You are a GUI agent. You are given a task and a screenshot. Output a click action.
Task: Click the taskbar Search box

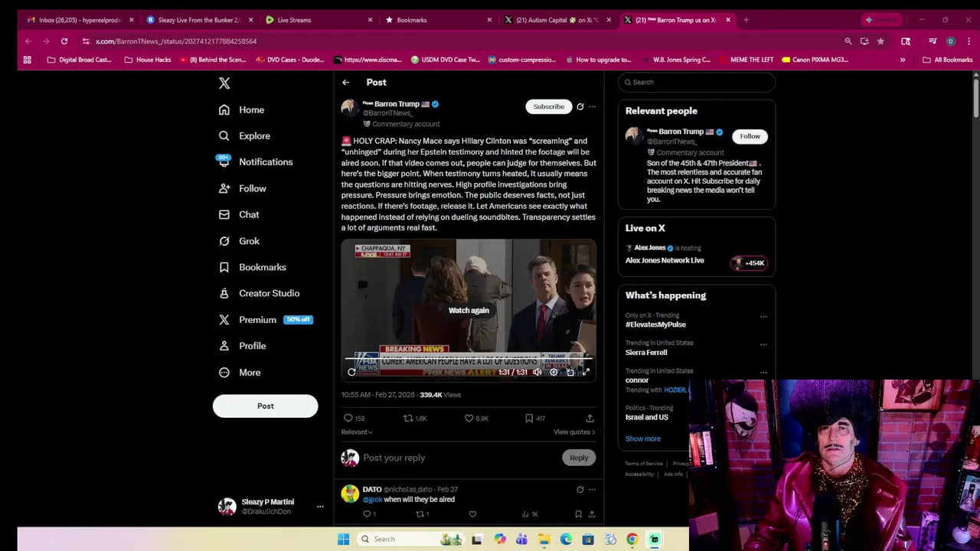coord(411,540)
